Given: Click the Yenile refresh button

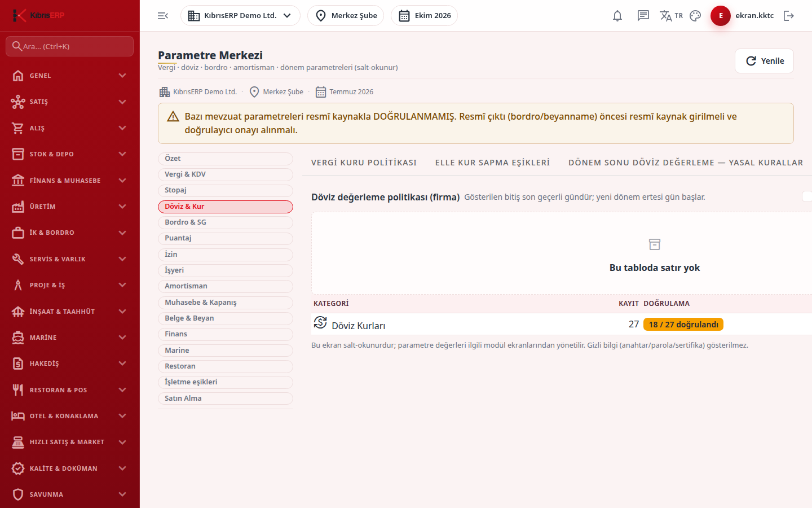Looking at the screenshot, I should pos(764,61).
